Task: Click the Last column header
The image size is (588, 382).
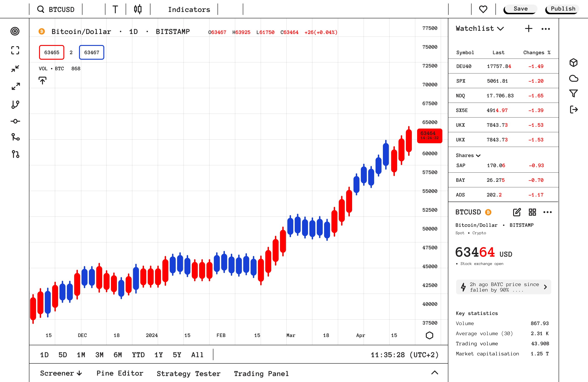Action: (x=498, y=52)
